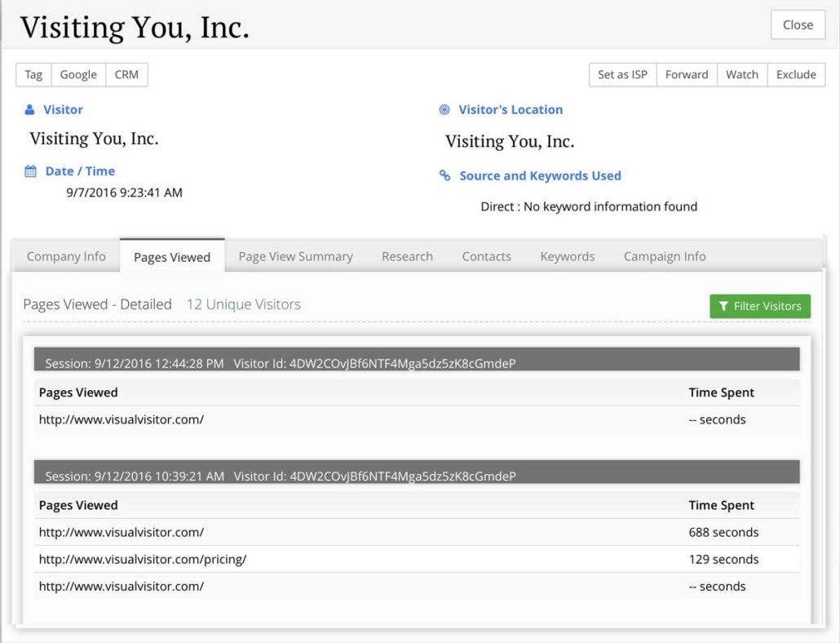Open the Contacts tab
The height and width of the screenshot is (643, 840).
pyautogui.click(x=486, y=256)
